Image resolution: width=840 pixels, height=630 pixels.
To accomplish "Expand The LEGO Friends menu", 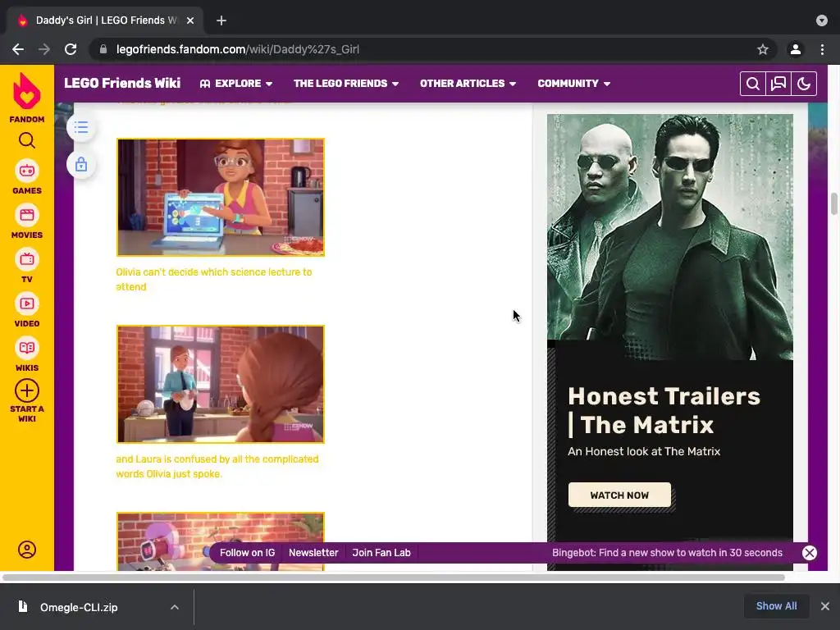I will click(x=346, y=84).
